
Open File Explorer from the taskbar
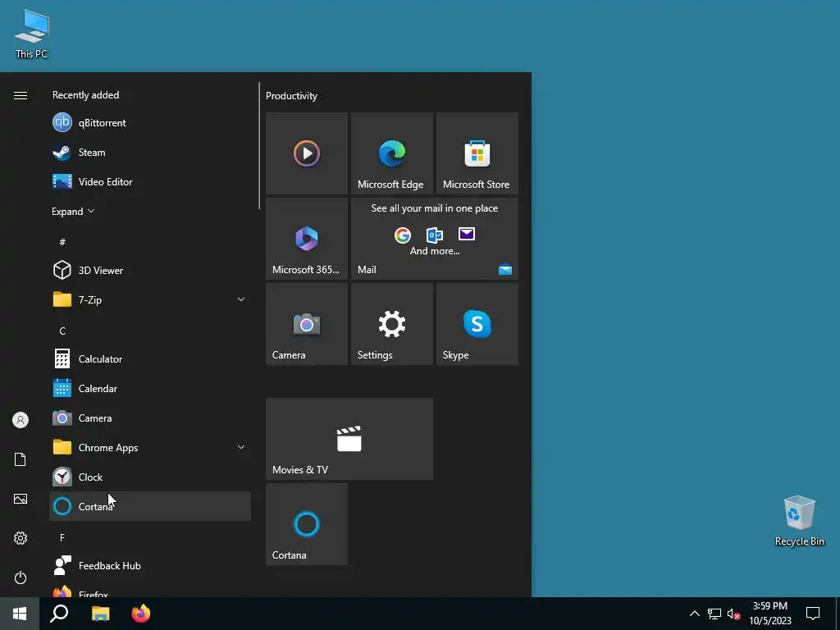pos(100,614)
